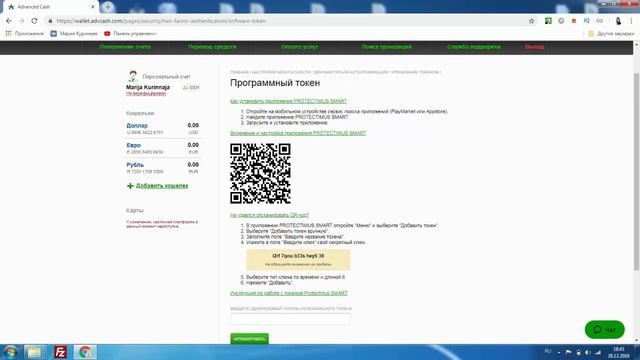Click the Windows Start button
Image resolution: width=640 pixels, height=360 pixels.
[x=10, y=352]
